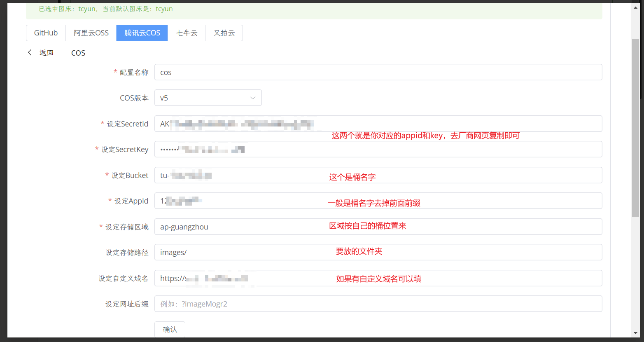Image resolution: width=644 pixels, height=342 pixels.
Task: Click the COS版本 label
Action: [134, 98]
